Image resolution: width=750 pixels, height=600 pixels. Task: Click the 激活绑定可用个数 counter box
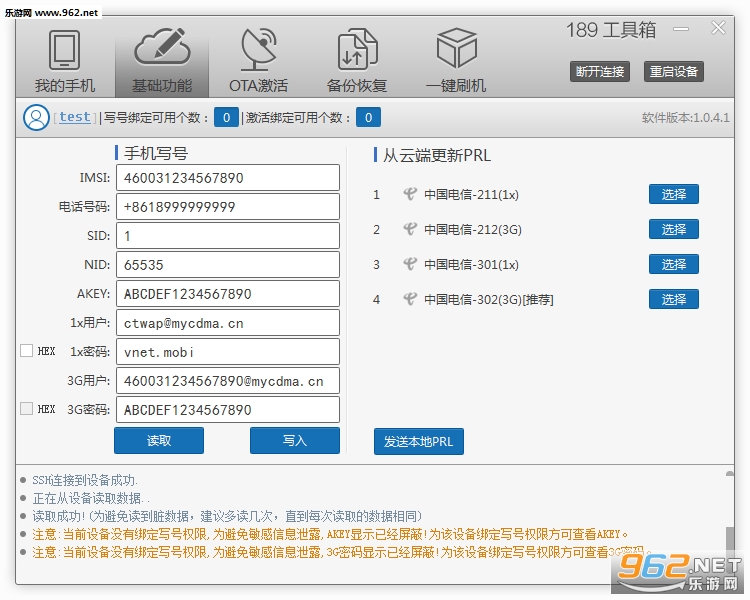point(368,117)
